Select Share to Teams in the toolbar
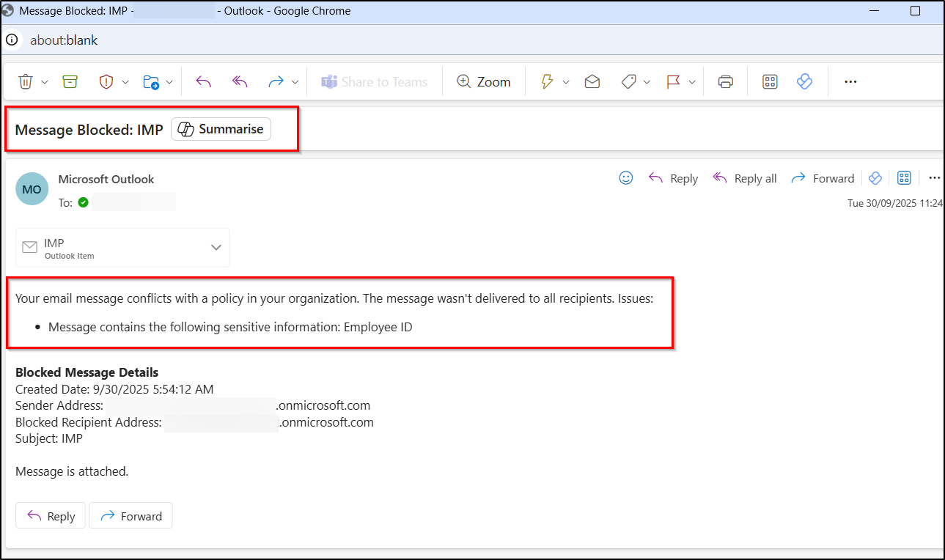Image resolution: width=945 pixels, height=560 pixels. 375,81
